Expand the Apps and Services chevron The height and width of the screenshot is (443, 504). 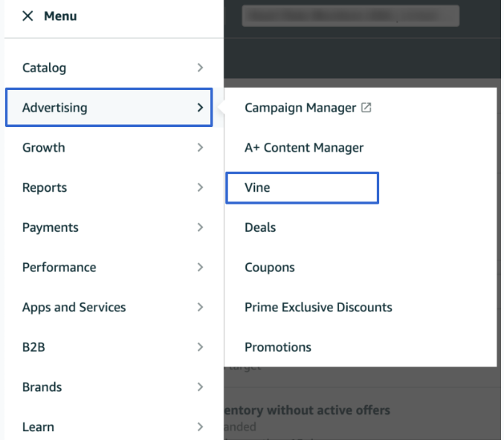200,307
